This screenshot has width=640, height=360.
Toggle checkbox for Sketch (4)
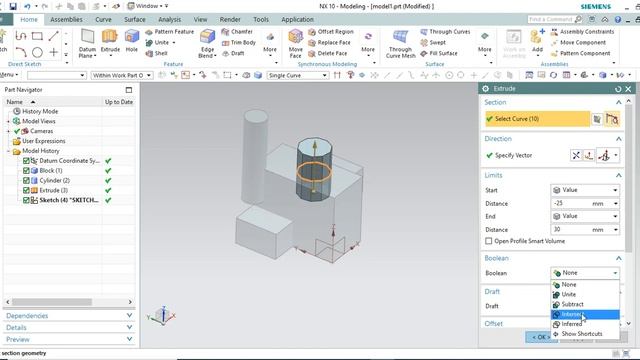tap(26, 200)
